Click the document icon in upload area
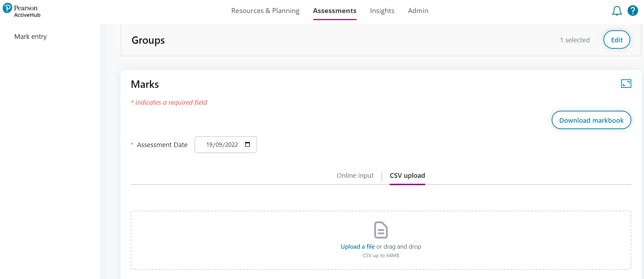Image resolution: width=644 pixels, height=279 pixels. point(381,230)
